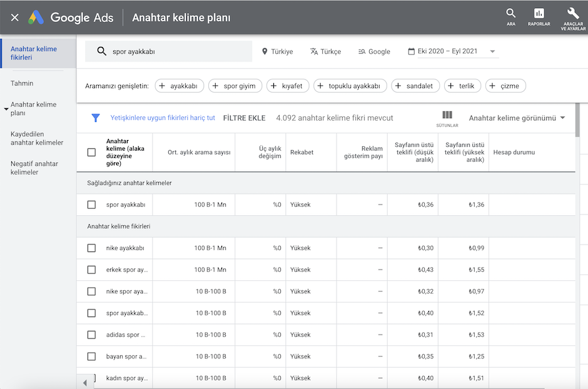
Task: Check the box for nike ayakkabı
Action: point(91,248)
